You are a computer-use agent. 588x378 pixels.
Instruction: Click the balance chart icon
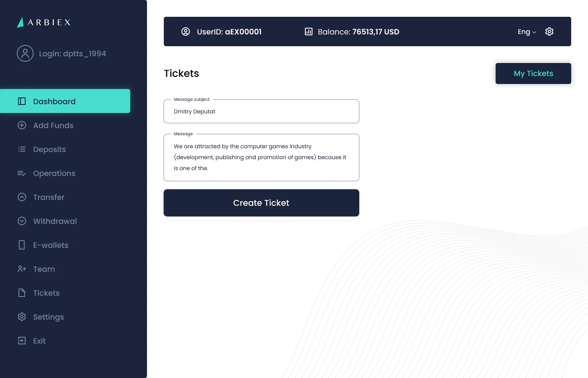coord(309,31)
